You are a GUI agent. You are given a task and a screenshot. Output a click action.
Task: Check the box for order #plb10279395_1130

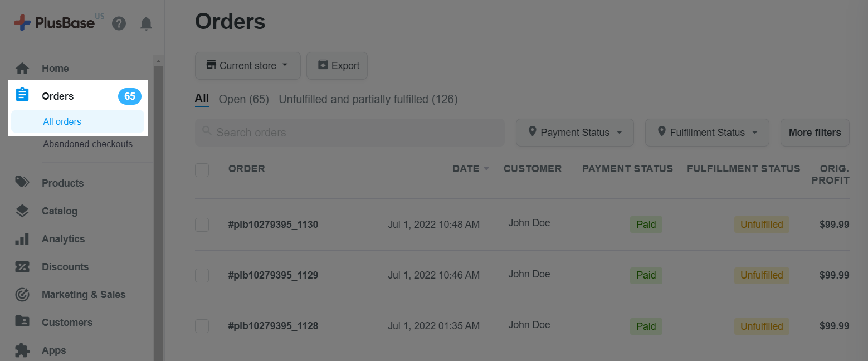point(202,225)
